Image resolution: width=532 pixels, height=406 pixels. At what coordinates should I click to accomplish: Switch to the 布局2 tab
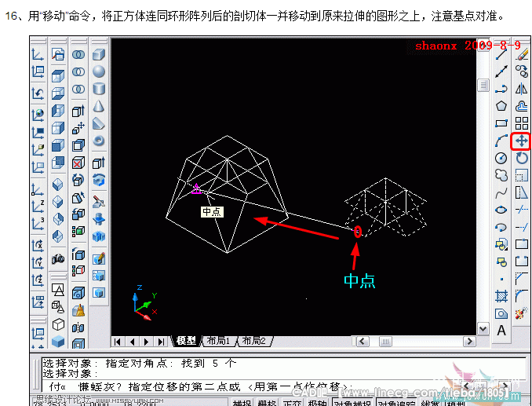point(253,341)
